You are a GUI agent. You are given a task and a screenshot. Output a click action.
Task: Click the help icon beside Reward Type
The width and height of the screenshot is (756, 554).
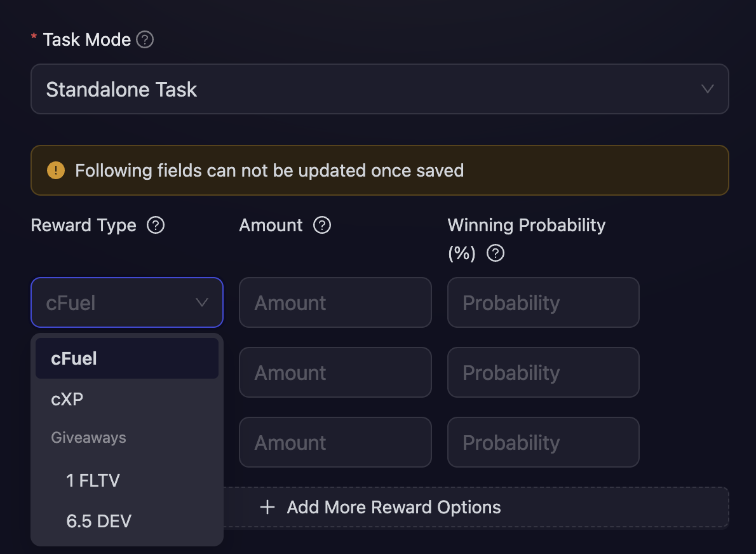click(x=156, y=225)
